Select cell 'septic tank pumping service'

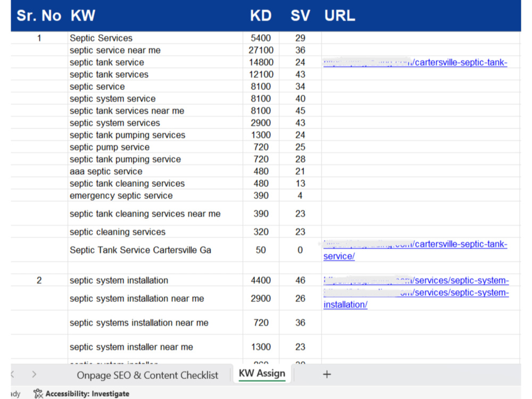155,159
